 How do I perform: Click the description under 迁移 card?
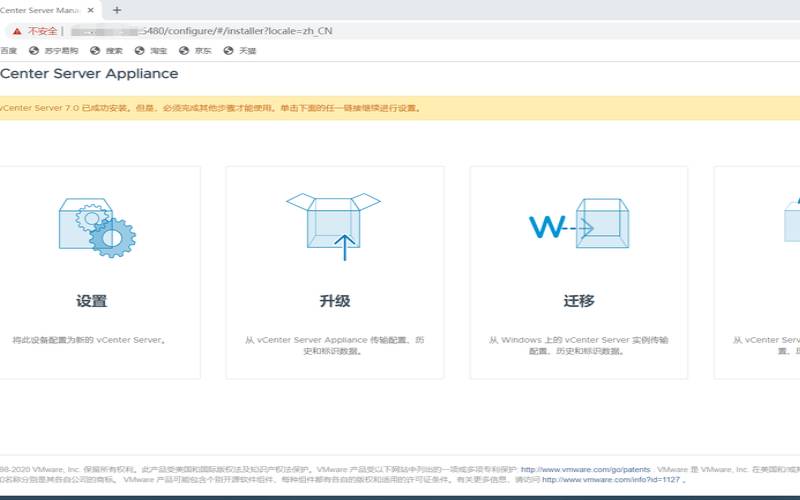[578, 345]
